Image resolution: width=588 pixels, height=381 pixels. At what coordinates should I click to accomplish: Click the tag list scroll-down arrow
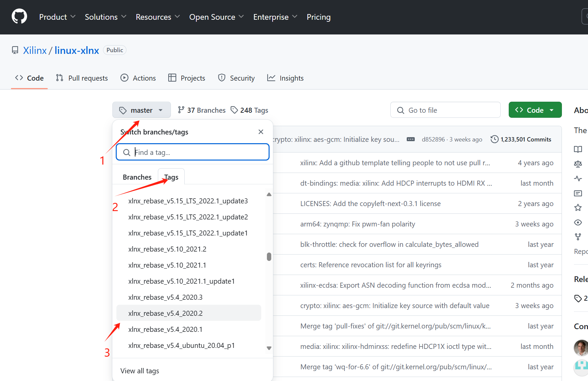click(269, 348)
